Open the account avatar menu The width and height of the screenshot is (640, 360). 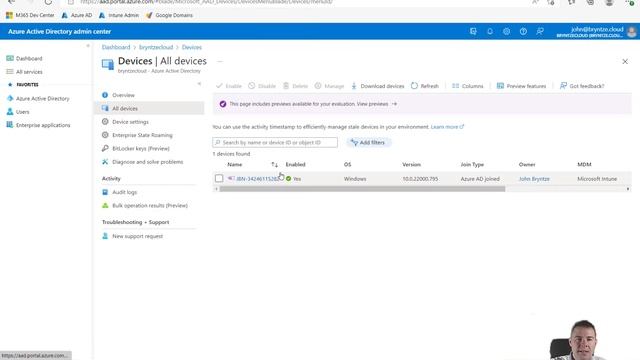pyautogui.click(x=631, y=32)
